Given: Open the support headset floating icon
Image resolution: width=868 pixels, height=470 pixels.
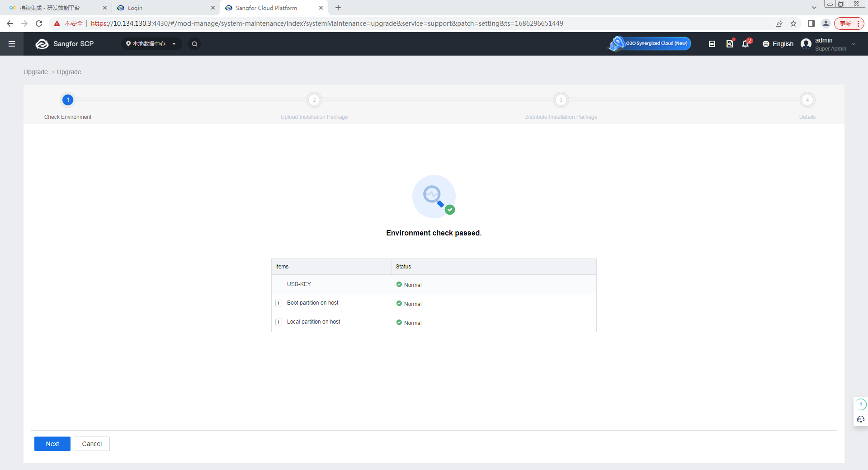Looking at the screenshot, I should pos(860,419).
